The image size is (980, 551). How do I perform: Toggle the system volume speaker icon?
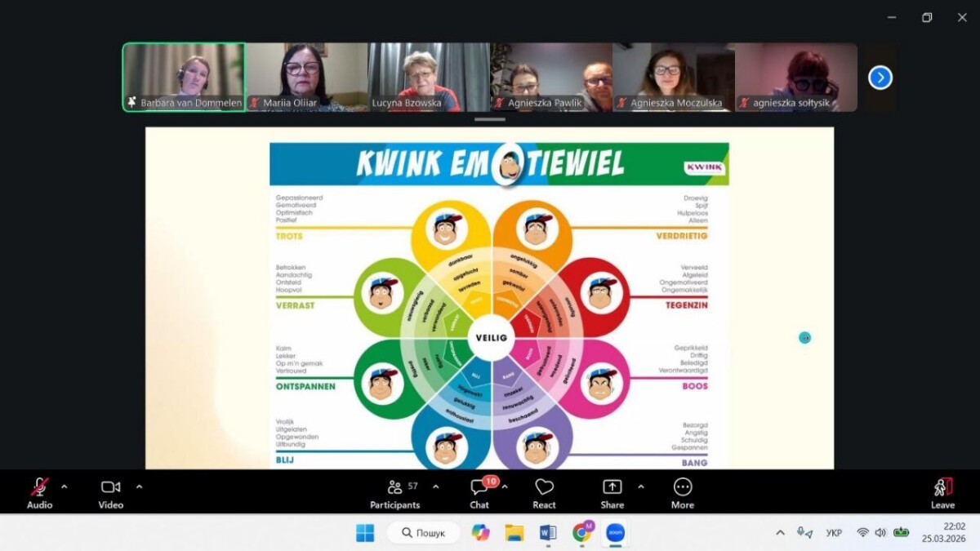880,533
